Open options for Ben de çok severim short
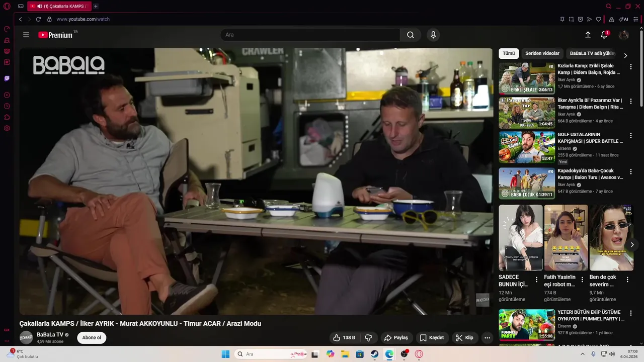 point(627,280)
